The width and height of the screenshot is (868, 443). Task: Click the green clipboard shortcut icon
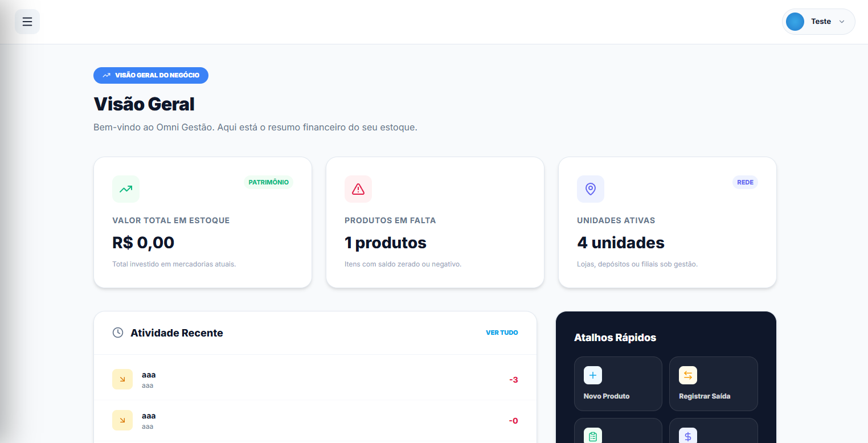[593, 436]
